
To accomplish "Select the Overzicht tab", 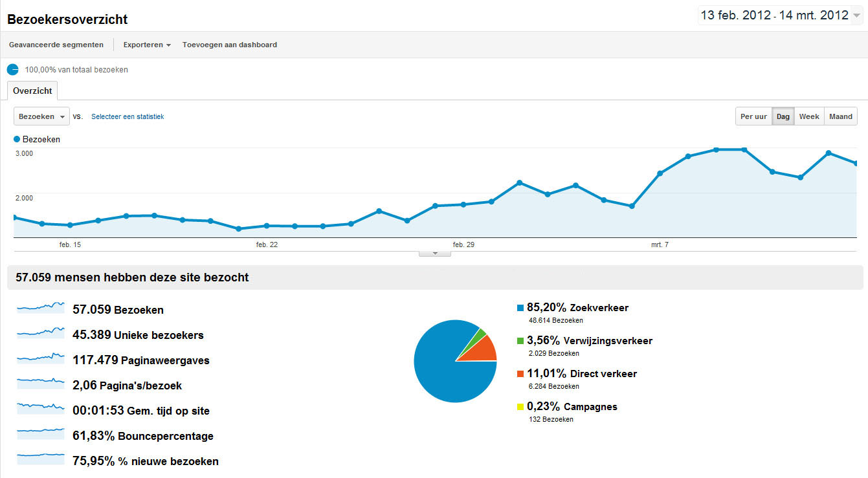I will (x=32, y=91).
